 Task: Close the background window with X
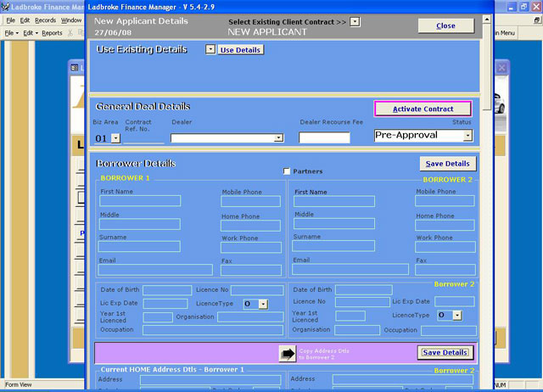tap(501, 68)
